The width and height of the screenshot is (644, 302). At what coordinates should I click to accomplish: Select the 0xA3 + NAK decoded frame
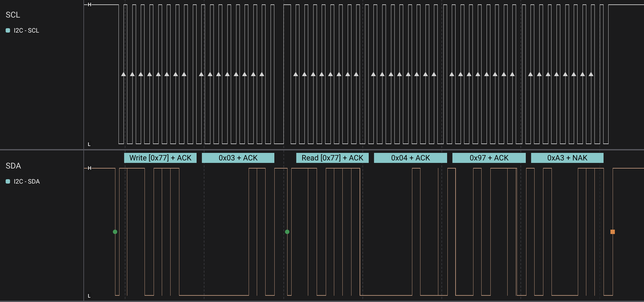pos(567,158)
